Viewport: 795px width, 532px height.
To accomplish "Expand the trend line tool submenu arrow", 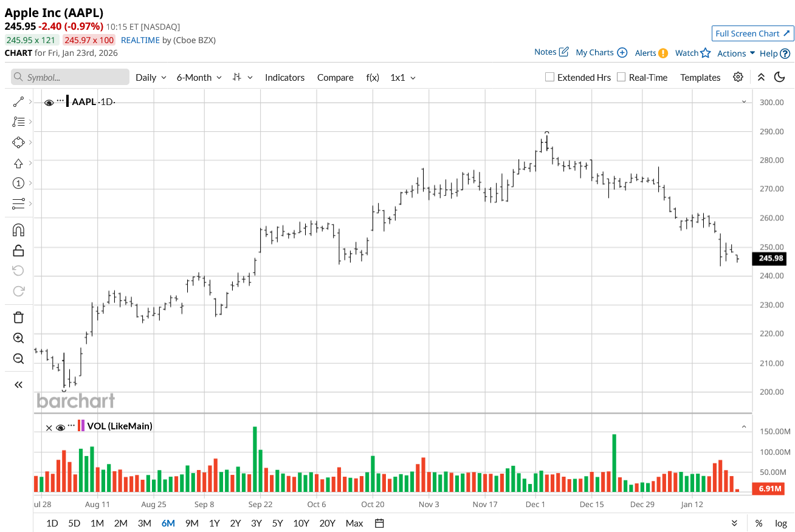I will [30, 102].
